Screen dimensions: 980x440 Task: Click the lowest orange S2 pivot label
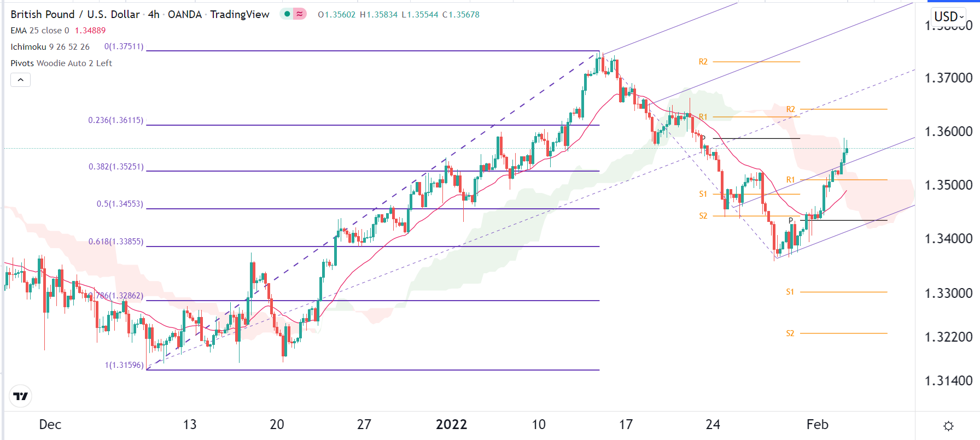click(x=790, y=333)
